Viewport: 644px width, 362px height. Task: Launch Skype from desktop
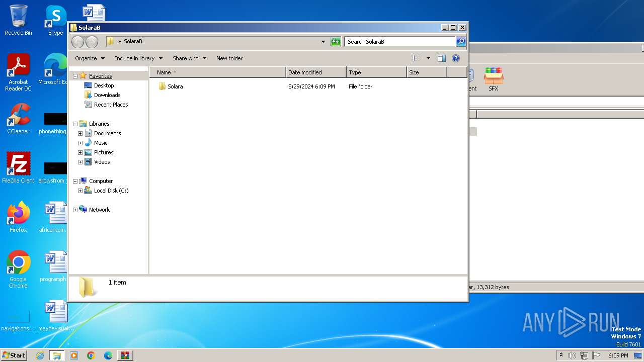55,20
